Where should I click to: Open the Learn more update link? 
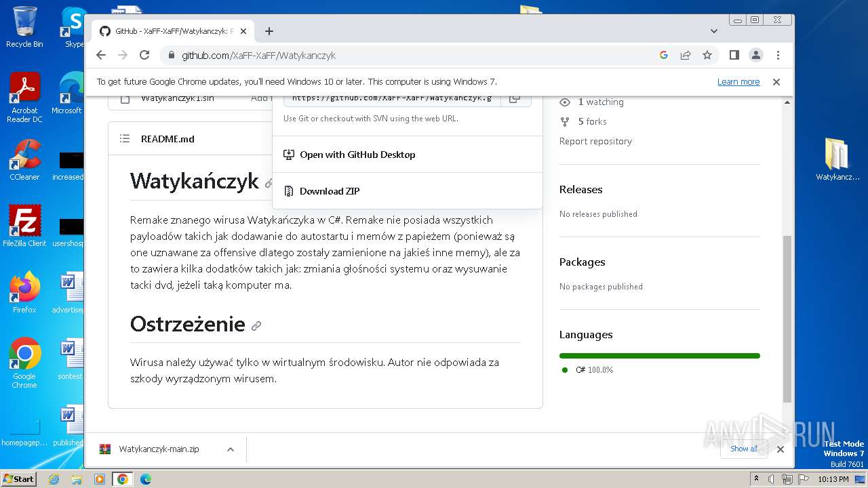tap(738, 81)
